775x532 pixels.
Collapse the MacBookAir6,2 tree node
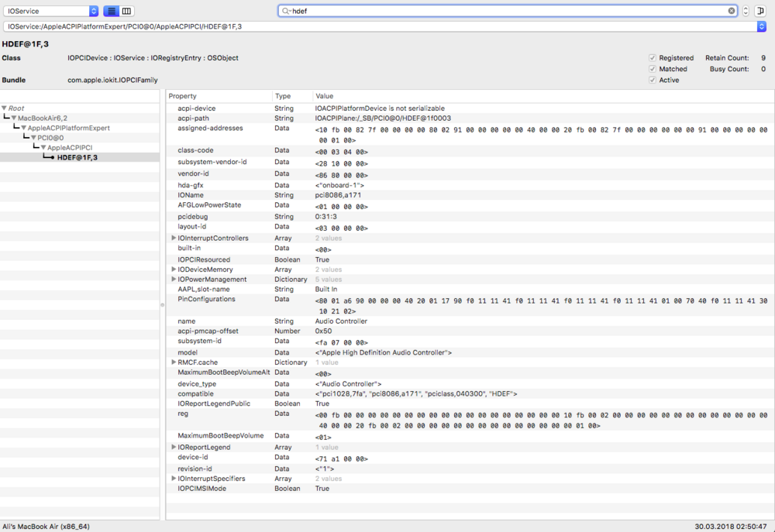tap(14, 118)
